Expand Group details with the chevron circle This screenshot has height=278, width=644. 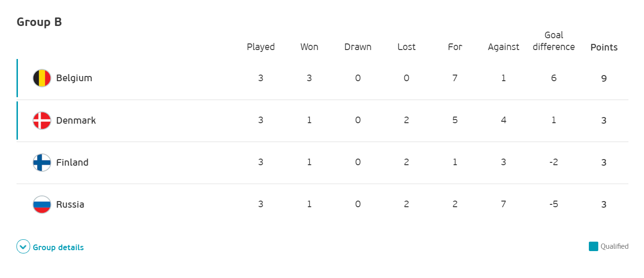coord(23,247)
